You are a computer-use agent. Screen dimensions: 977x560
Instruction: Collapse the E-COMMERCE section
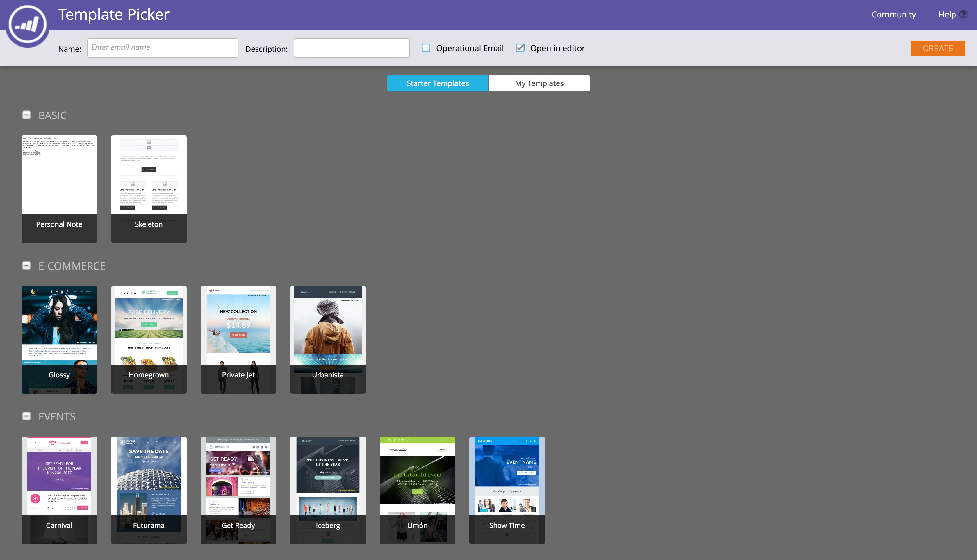click(26, 266)
